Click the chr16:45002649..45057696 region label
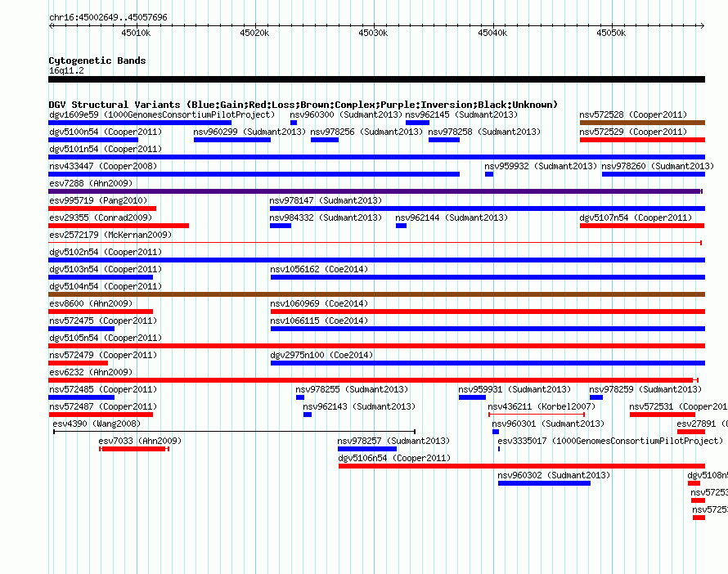Screen dimensions: 728x574 108,17
